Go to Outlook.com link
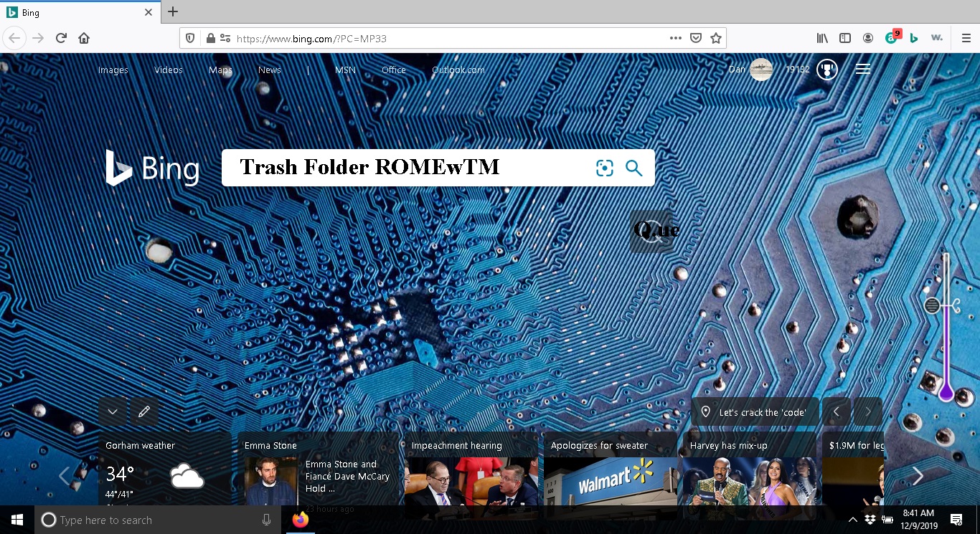980x534 pixels. [458, 70]
